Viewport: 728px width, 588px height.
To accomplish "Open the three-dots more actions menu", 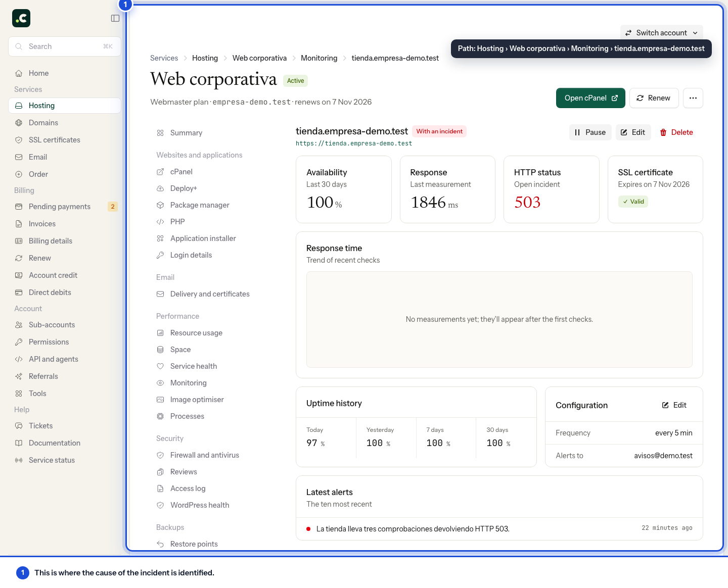I will tap(693, 98).
